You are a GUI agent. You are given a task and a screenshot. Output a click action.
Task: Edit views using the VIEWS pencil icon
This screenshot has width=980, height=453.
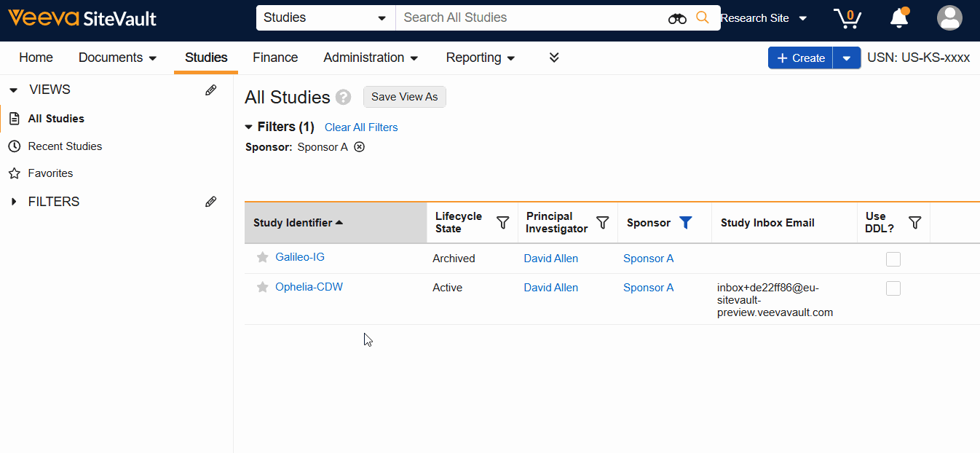point(210,90)
